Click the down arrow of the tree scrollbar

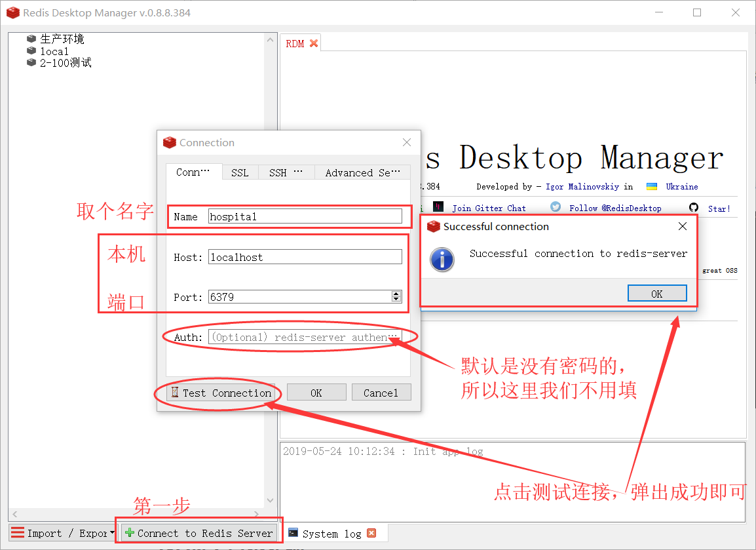(x=270, y=500)
